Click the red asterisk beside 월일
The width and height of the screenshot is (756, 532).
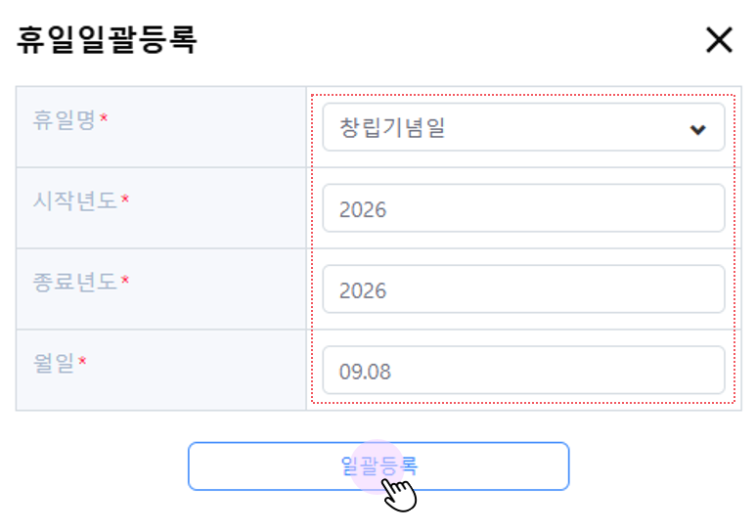click(82, 362)
